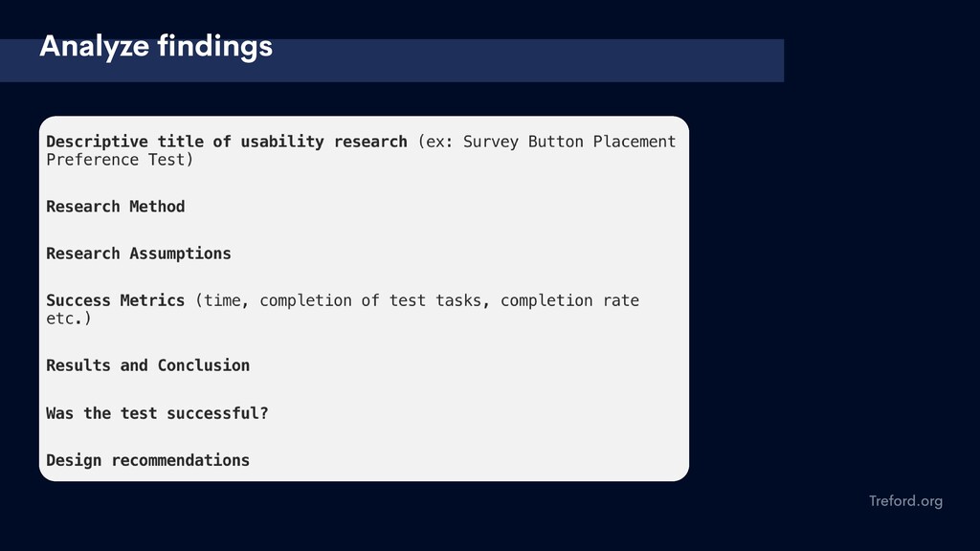Click the "Analyze findings" slide title
Viewport: 980px width, 551px height.
coord(156,46)
